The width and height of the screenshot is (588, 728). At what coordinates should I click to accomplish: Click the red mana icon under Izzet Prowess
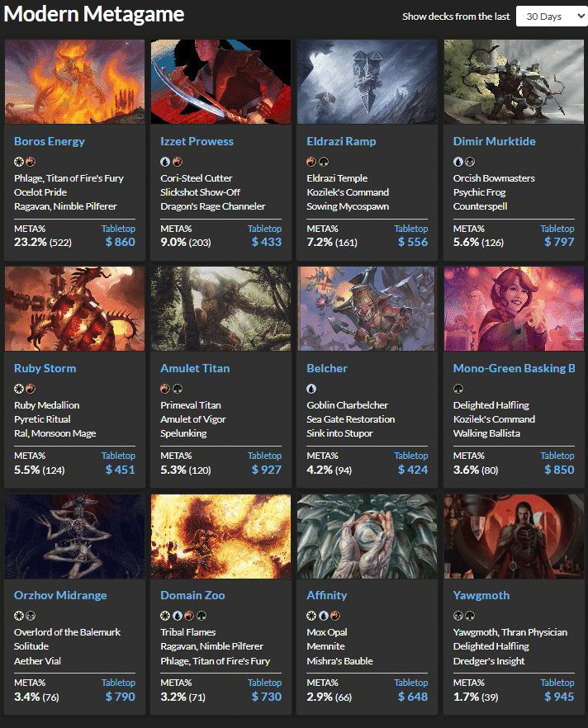point(178,162)
